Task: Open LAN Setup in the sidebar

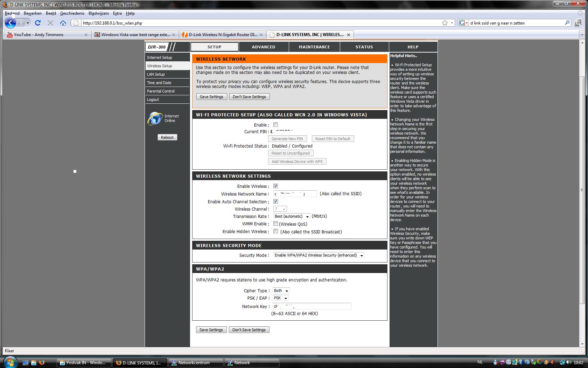Action: (167, 74)
